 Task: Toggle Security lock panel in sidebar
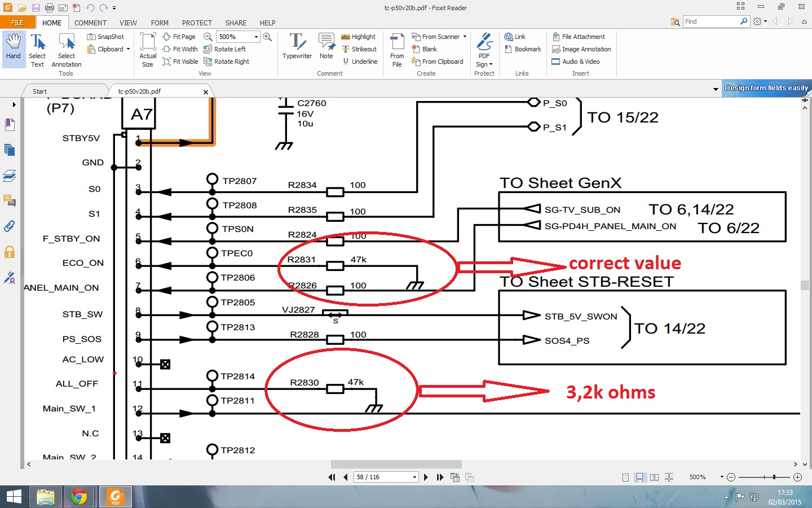coord(10,252)
